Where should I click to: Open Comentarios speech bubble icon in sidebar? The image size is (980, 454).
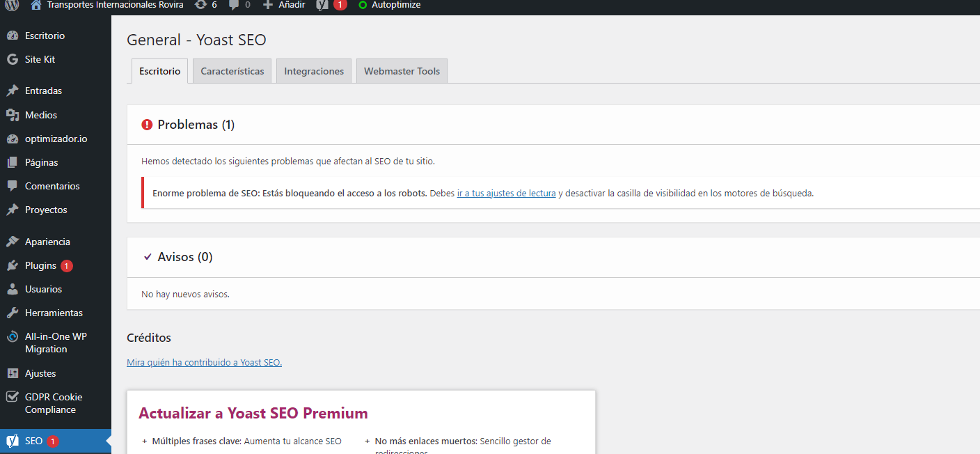(x=12, y=186)
